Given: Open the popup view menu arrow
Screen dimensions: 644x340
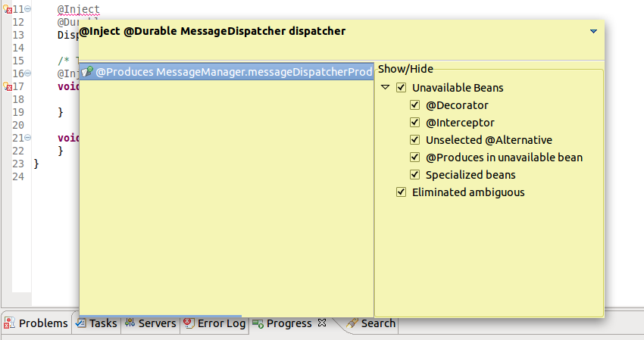Looking at the screenshot, I should (x=593, y=31).
